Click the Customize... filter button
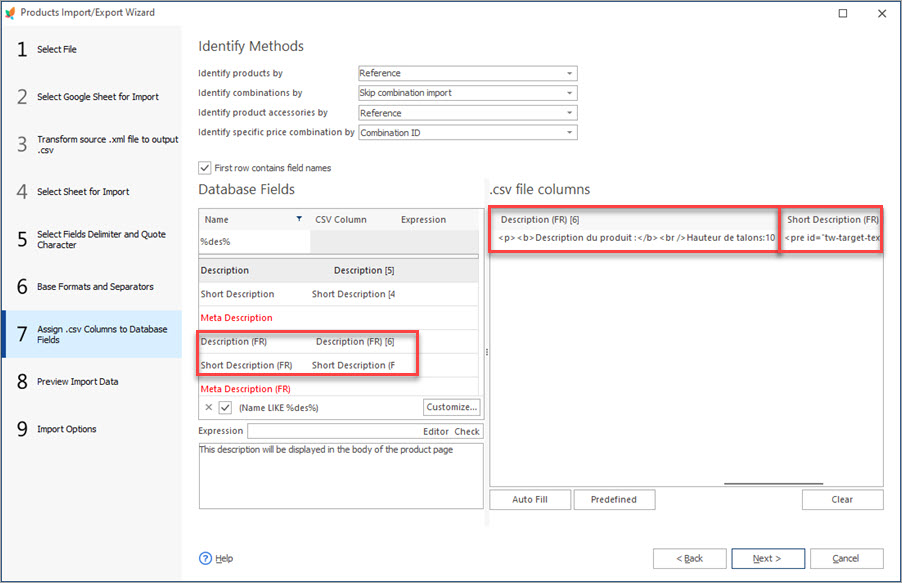Screen dimensions: 902x583 452,407
